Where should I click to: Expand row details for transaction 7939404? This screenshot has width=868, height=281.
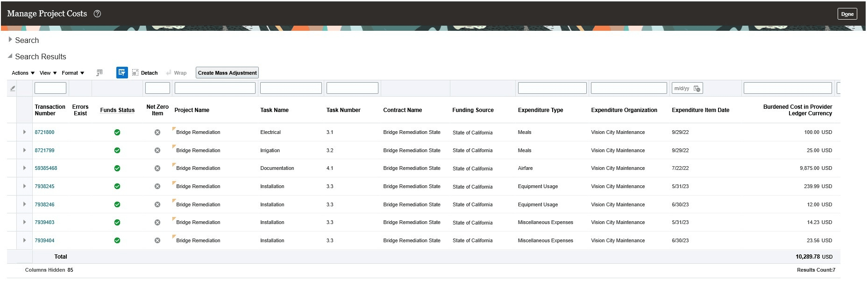coord(24,240)
